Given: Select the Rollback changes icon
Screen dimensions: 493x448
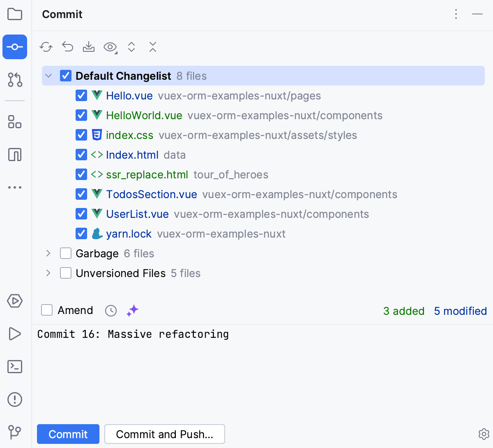Looking at the screenshot, I should tap(67, 47).
